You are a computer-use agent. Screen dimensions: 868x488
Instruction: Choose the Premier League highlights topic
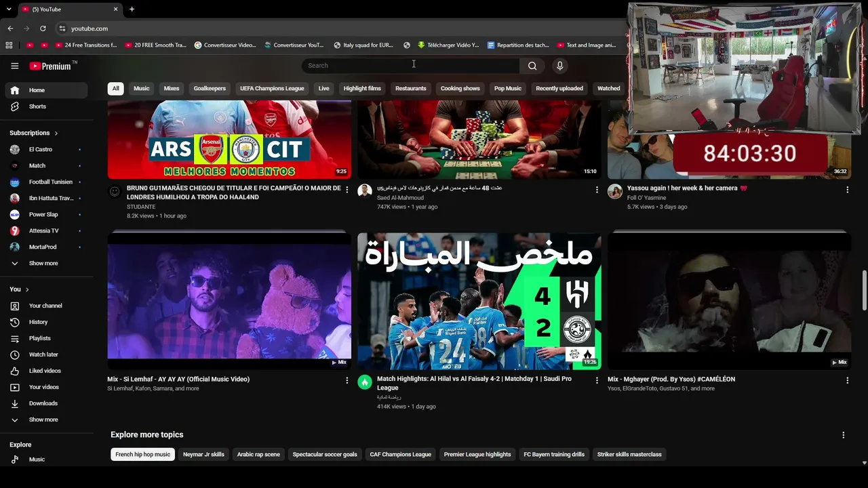click(x=477, y=454)
